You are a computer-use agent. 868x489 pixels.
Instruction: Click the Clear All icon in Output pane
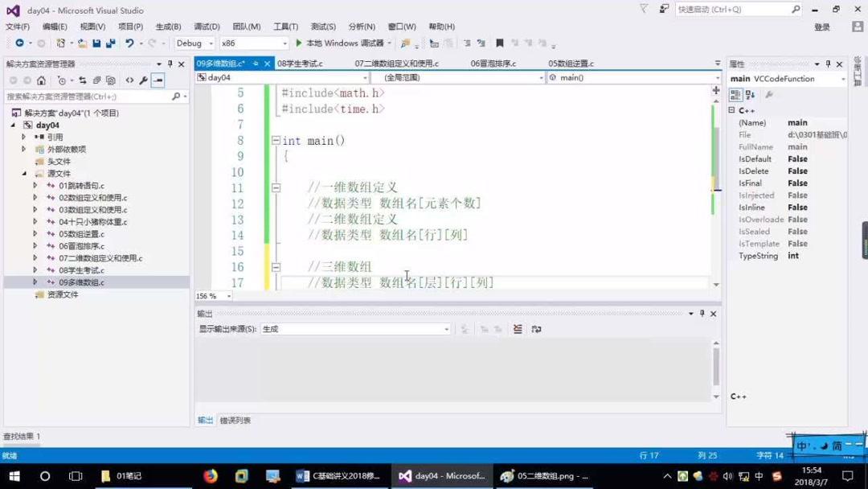(x=518, y=328)
